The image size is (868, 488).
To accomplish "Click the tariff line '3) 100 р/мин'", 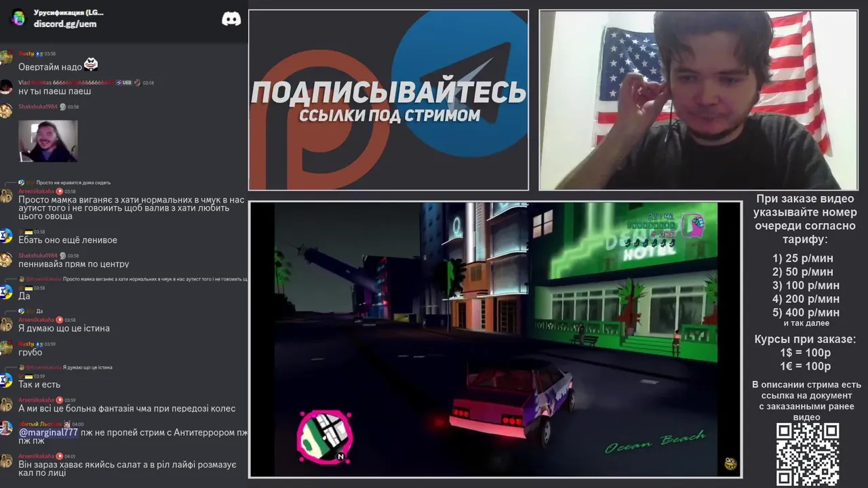I will click(806, 285).
